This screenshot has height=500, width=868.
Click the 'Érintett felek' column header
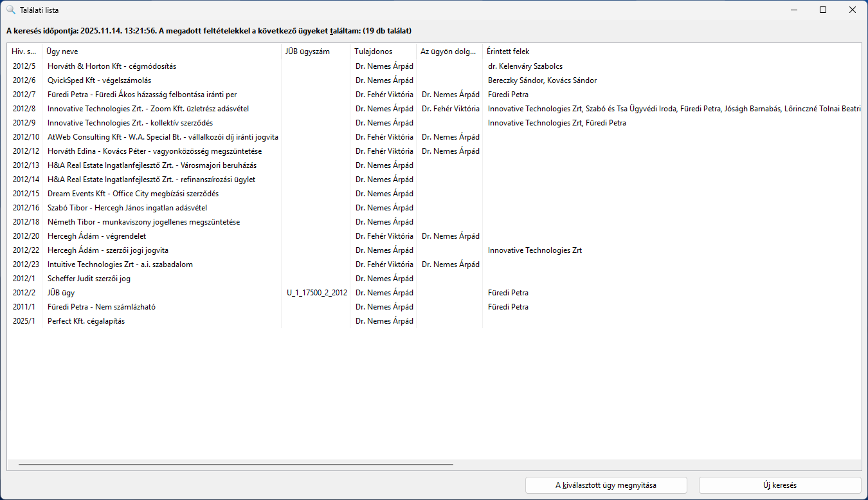pyautogui.click(x=508, y=51)
